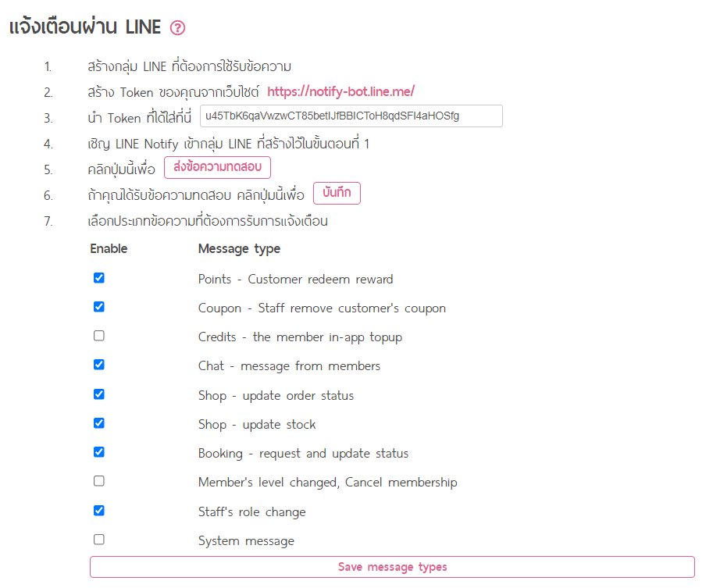The image size is (713, 588).
Task: Click the 'Booking - request and update status' text
Action: 303,454
